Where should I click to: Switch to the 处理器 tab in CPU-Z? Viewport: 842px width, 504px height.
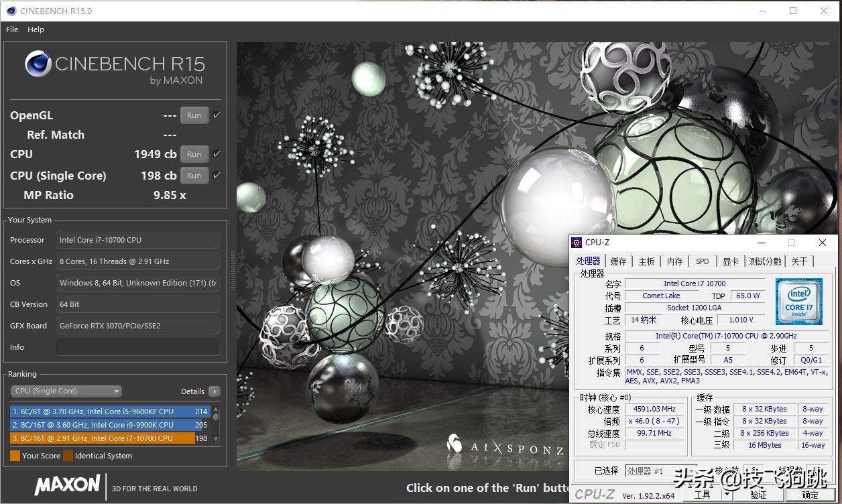589,261
